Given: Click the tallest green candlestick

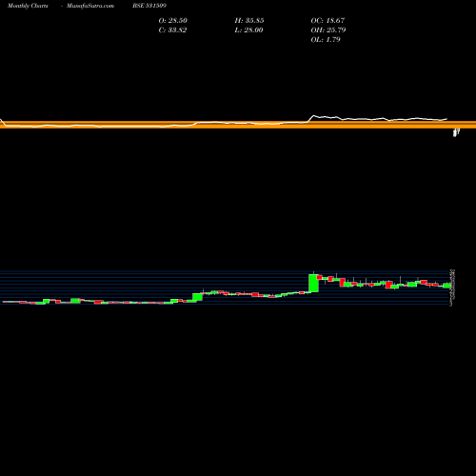Looking at the screenshot, I should click(314, 283).
